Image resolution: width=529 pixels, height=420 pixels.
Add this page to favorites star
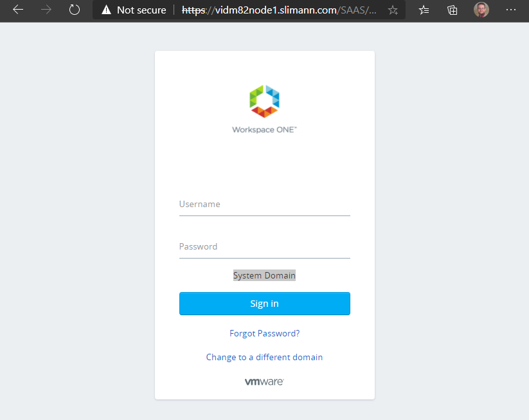pyautogui.click(x=393, y=10)
